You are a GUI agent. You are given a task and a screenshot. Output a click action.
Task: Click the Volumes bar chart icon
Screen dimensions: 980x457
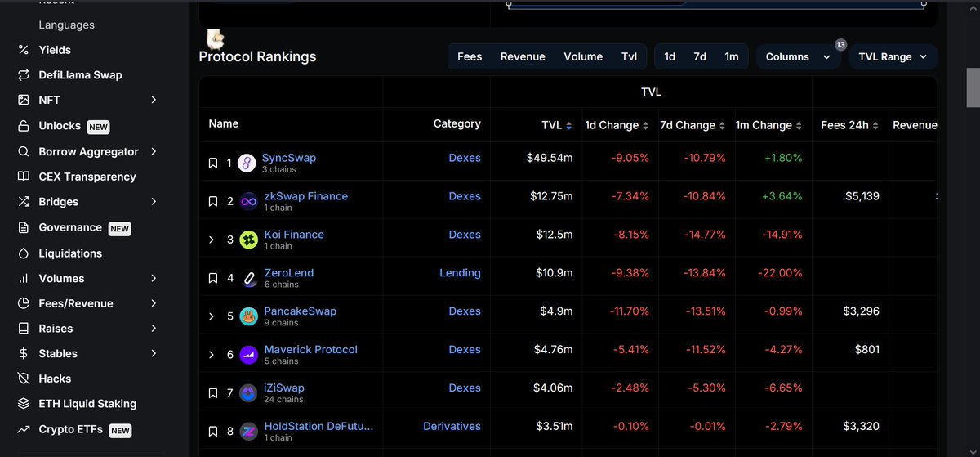pyautogui.click(x=24, y=279)
